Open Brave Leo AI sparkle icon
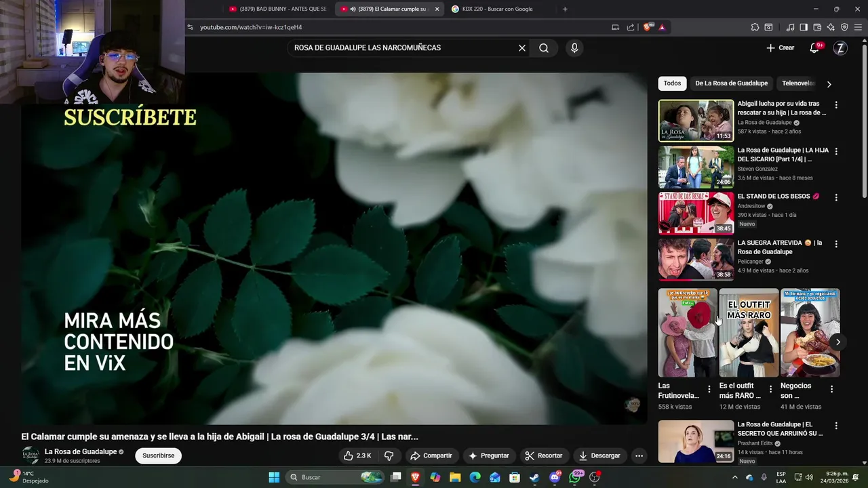 point(831,27)
